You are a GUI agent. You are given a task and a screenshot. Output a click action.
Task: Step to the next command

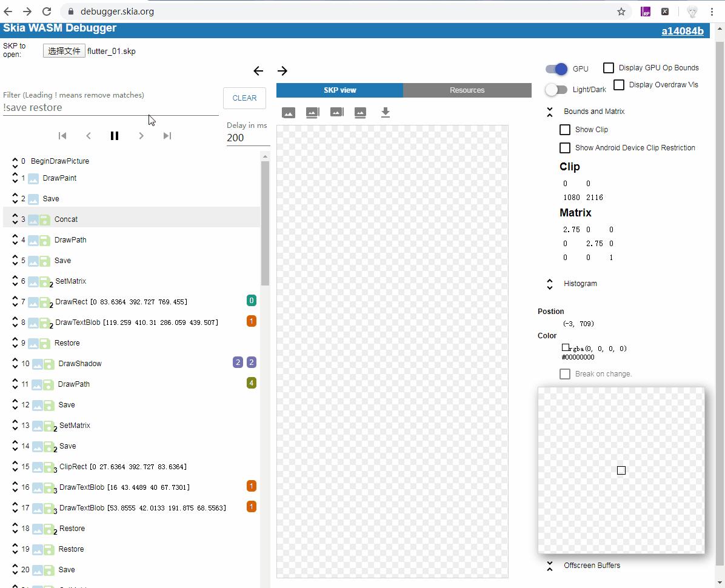point(141,135)
